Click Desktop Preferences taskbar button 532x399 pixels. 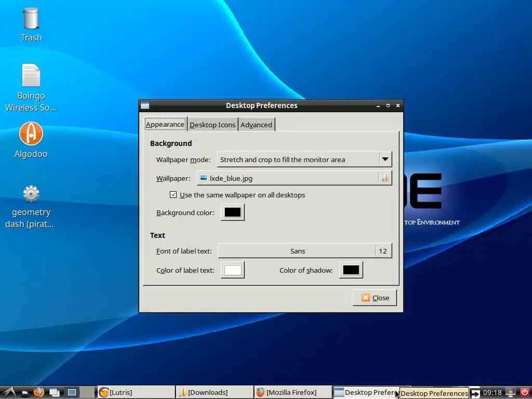(x=366, y=393)
